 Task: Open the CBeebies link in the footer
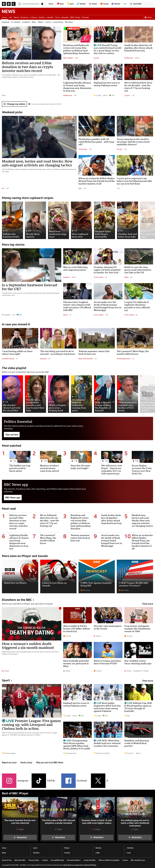pos(130,848)
